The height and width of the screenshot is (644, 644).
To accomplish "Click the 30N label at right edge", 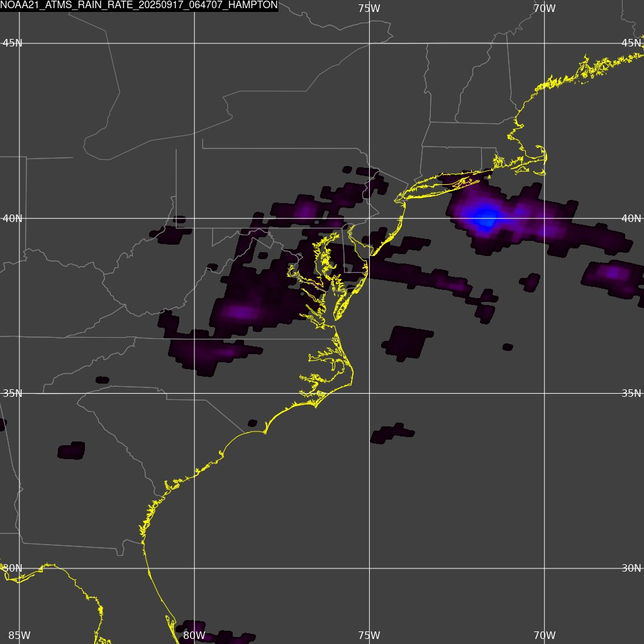I will pyautogui.click(x=631, y=569).
